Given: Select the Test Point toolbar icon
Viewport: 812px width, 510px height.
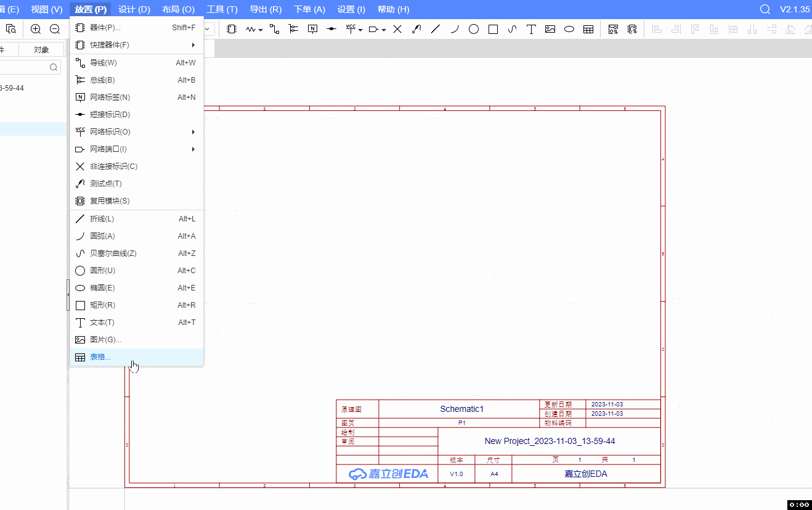Looking at the screenshot, I should [x=416, y=29].
